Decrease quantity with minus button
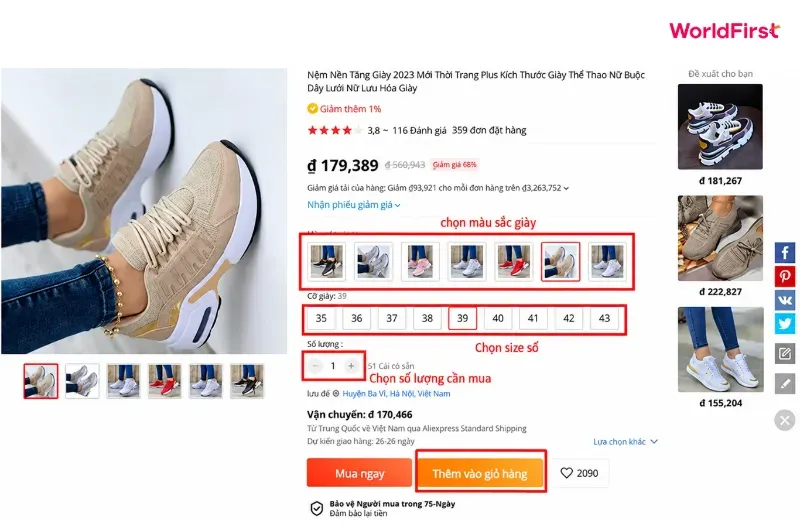Image resolution: width=800 pixels, height=527 pixels. (315, 366)
